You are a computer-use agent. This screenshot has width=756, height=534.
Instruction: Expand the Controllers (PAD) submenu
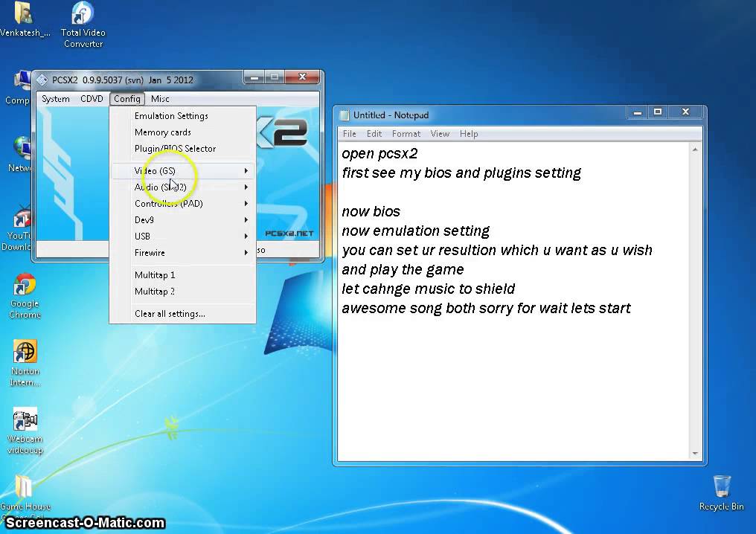tap(183, 203)
